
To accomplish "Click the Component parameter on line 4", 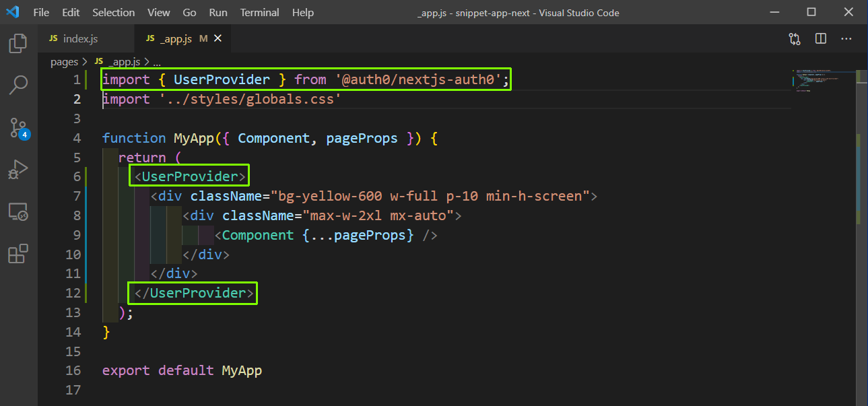I will tap(274, 138).
